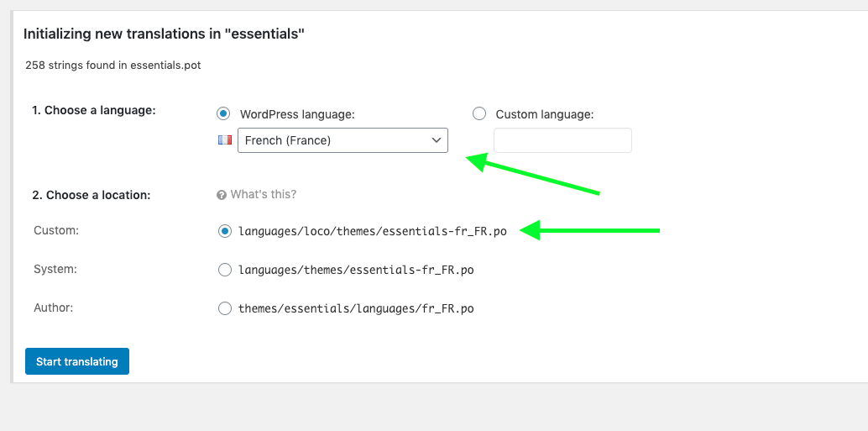Click the WordPress language label
868x431 pixels.
(297, 114)
